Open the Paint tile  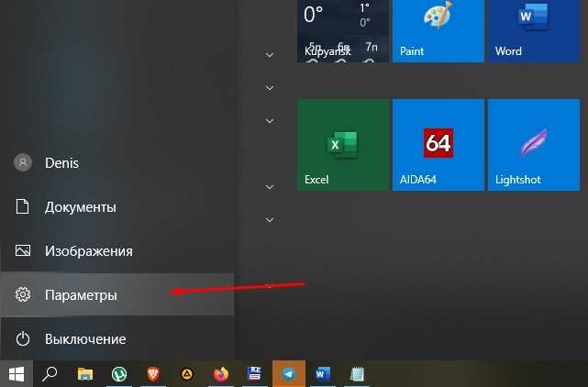pyautogui.click(x=438, y=31)
